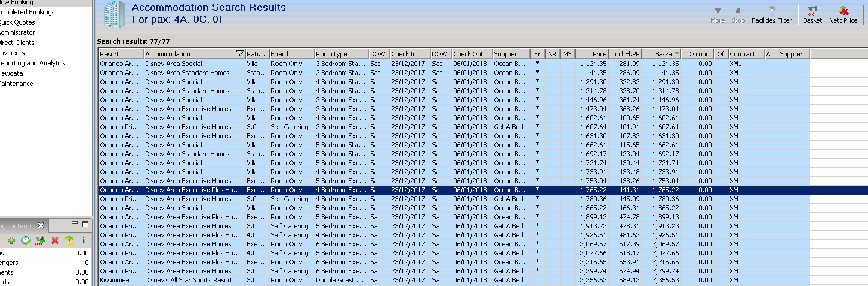Screen dimensions: 868x286
Task: Open Quick Quotes in the sidebar
Action: click(x=17, y=22)
